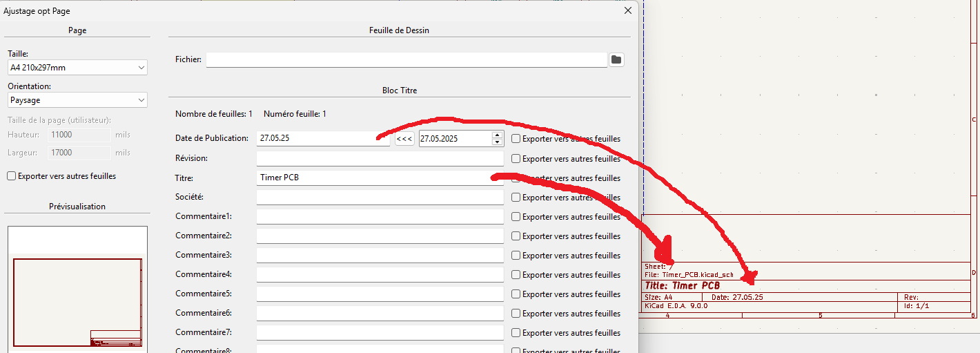The image size is (980, 353).
Task: Click the Révision input field
Action: tap(380, 158)
